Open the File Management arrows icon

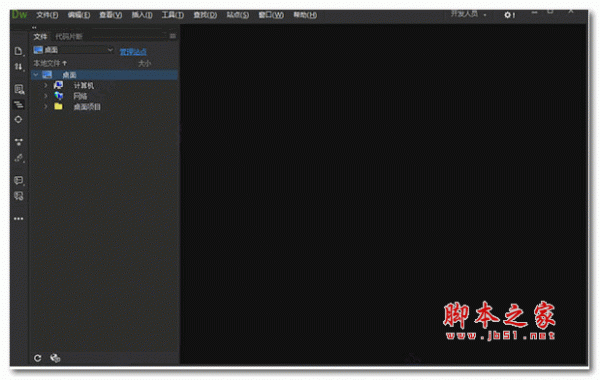click(x=18, y=67)
